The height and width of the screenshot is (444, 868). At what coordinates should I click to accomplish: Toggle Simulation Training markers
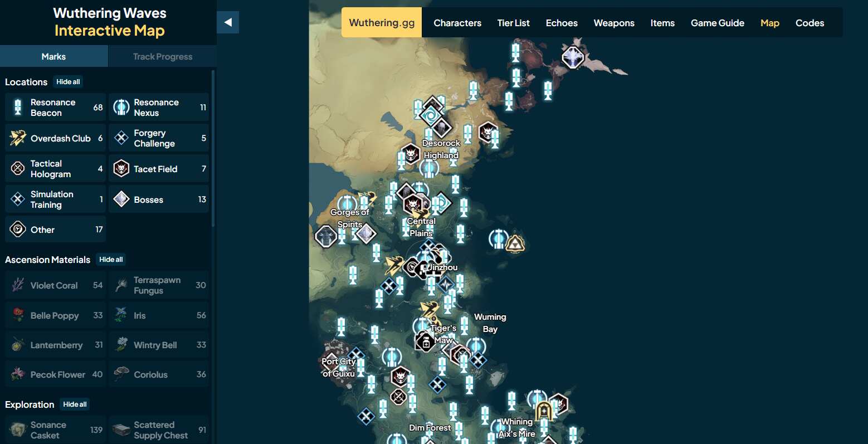click(55, 199)
